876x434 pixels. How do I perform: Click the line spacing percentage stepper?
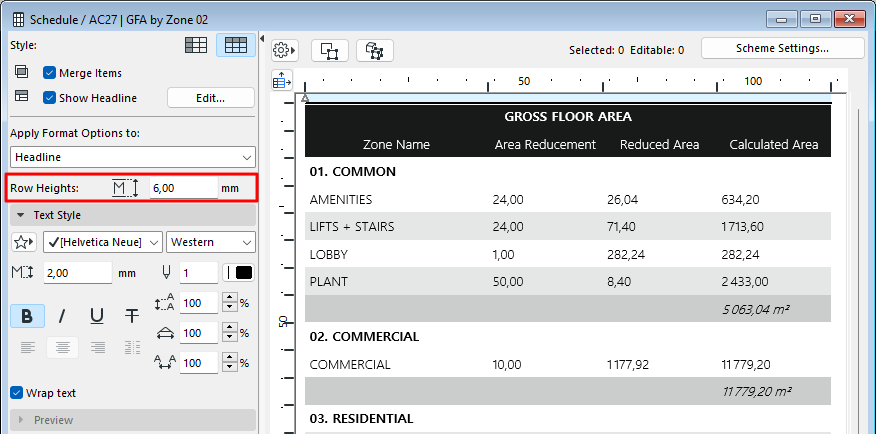coord(230,303)
